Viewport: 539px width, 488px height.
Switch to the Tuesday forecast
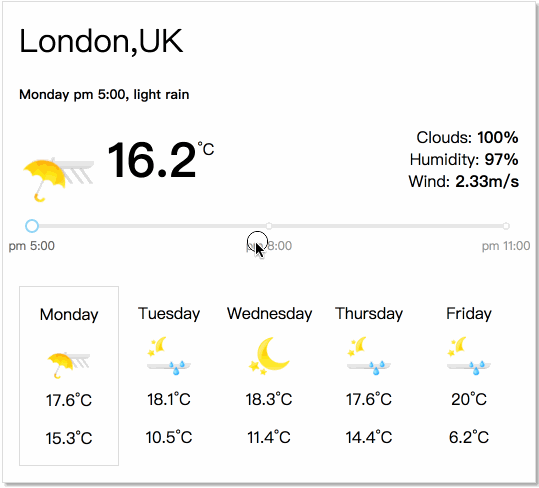pos(169,376)
